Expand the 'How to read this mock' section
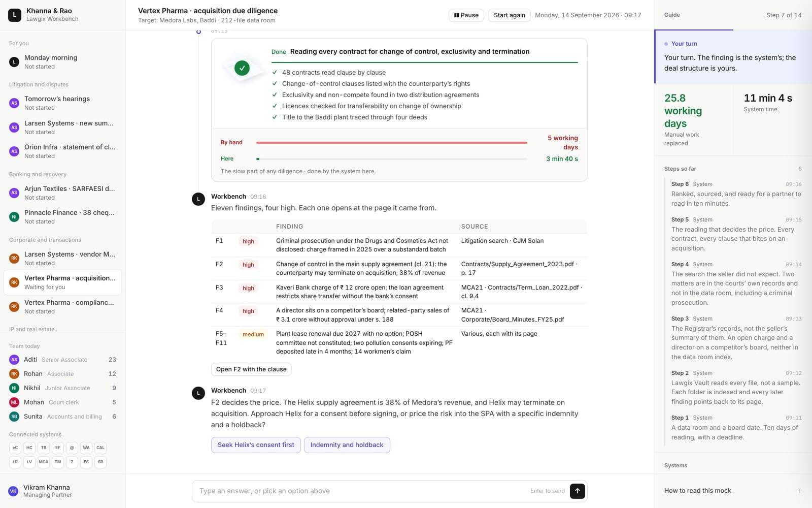 click(x=733, y=491)
